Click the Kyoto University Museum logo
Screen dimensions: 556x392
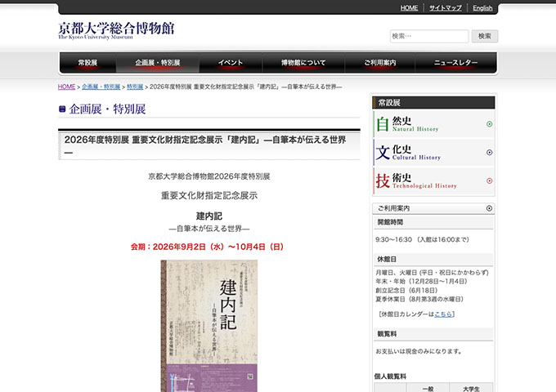pos(116,30)
